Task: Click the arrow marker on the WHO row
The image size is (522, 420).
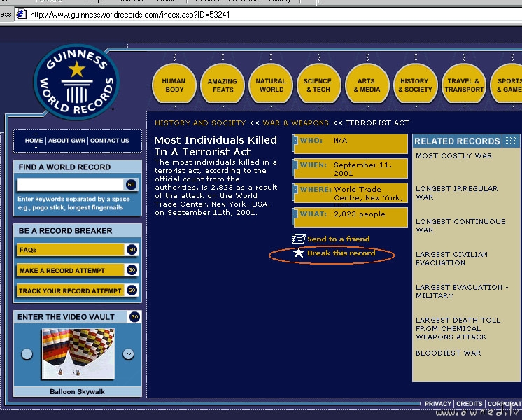Action: coord(295,140)
